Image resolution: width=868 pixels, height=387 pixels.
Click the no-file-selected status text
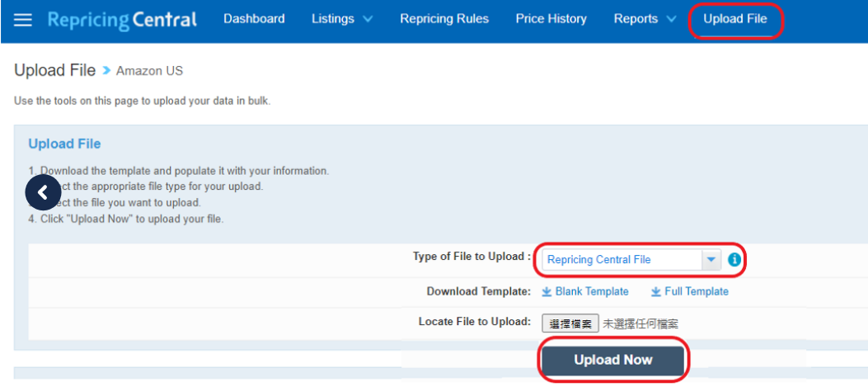(640, 323)
